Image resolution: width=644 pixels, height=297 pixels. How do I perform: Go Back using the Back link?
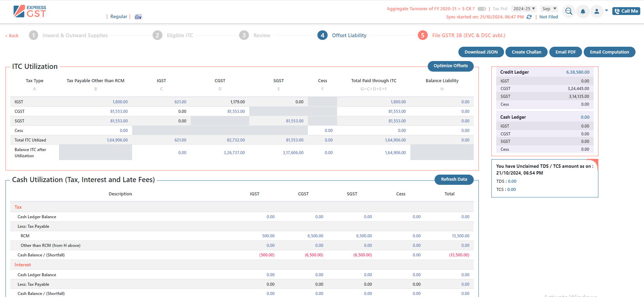pyautogui.click(x=12, y=36)
